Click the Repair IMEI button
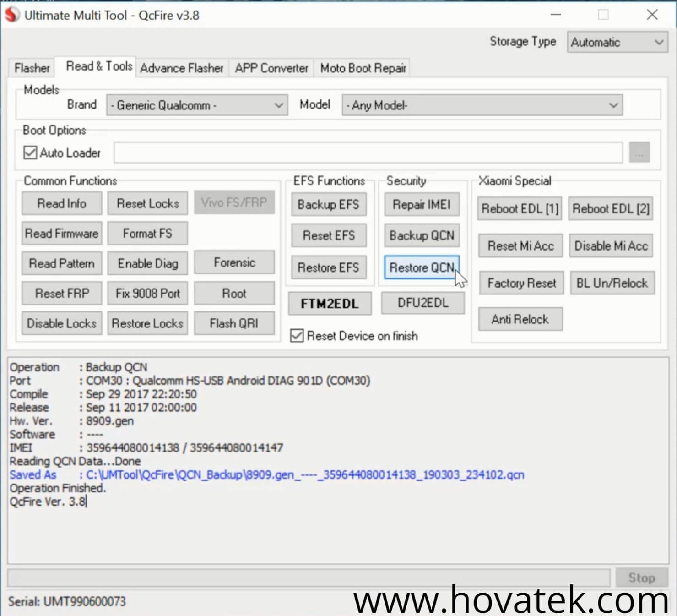This screenshot has height=616, width=677. click(422, 204)
